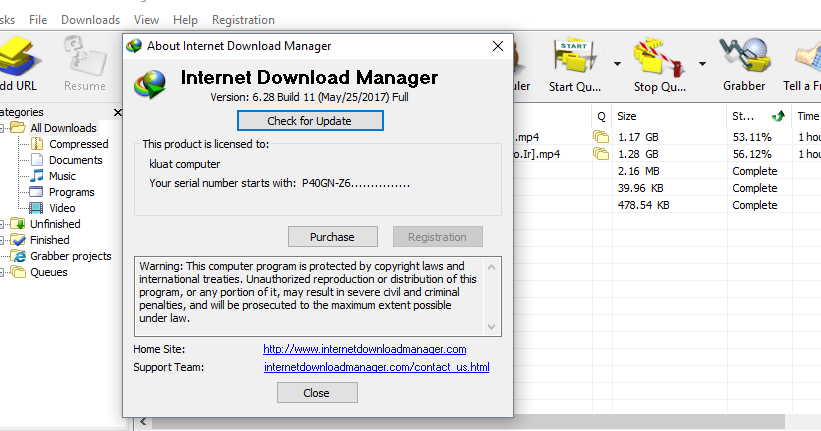Screen dimensions: 821x431
Task: Open the Stop Queue dropdown arrow
Action: click(702, 64)
